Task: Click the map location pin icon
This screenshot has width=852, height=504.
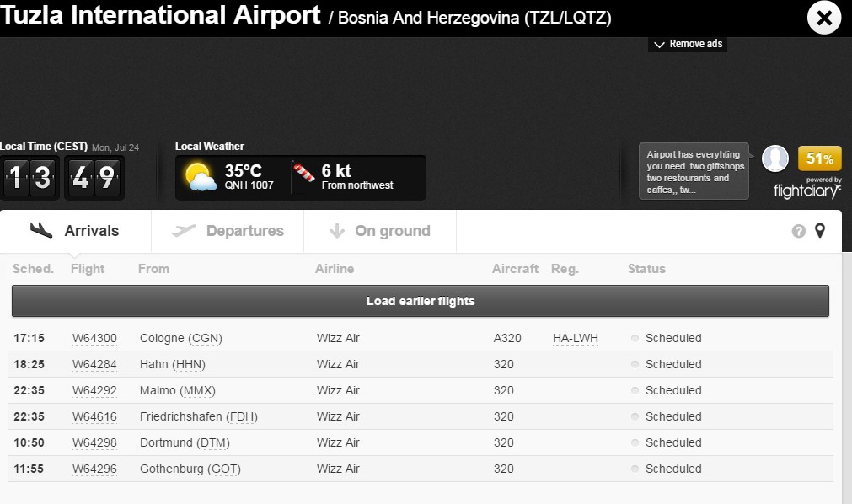Action: tap(819, 231)
